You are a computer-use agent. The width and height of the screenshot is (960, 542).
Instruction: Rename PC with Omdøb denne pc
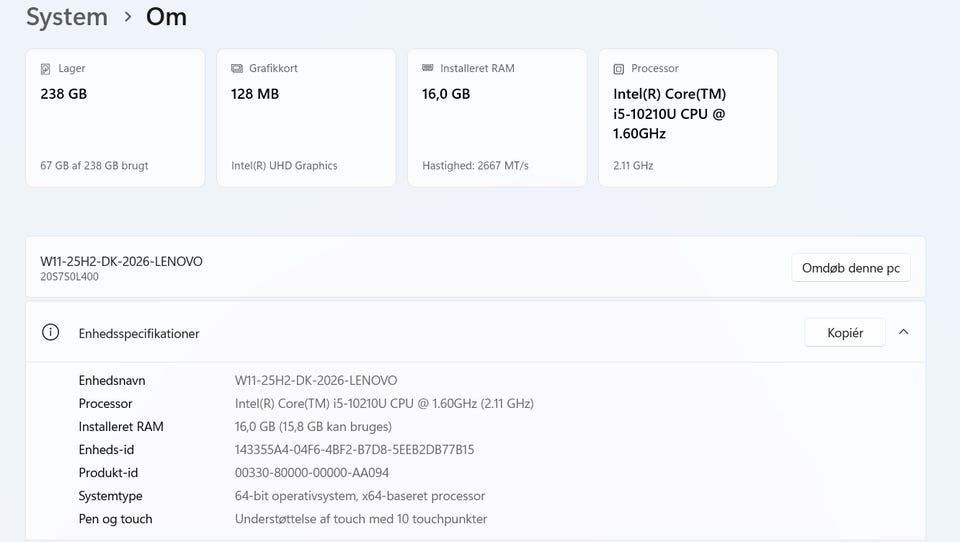850,268
